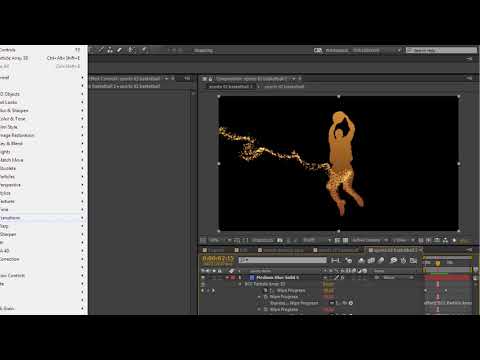Enable Motion Blur timeline switch
The image size is (480, 360).
click(381, 260)
